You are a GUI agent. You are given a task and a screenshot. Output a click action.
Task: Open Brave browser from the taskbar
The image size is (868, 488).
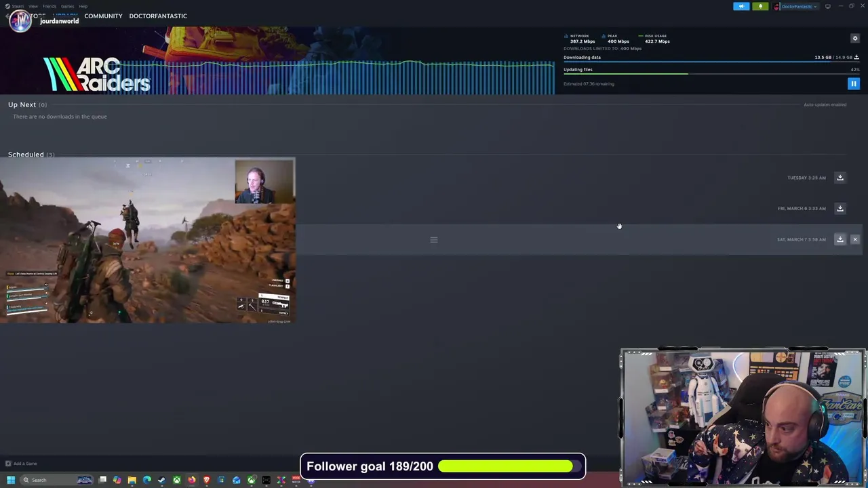tap(207, 480)
